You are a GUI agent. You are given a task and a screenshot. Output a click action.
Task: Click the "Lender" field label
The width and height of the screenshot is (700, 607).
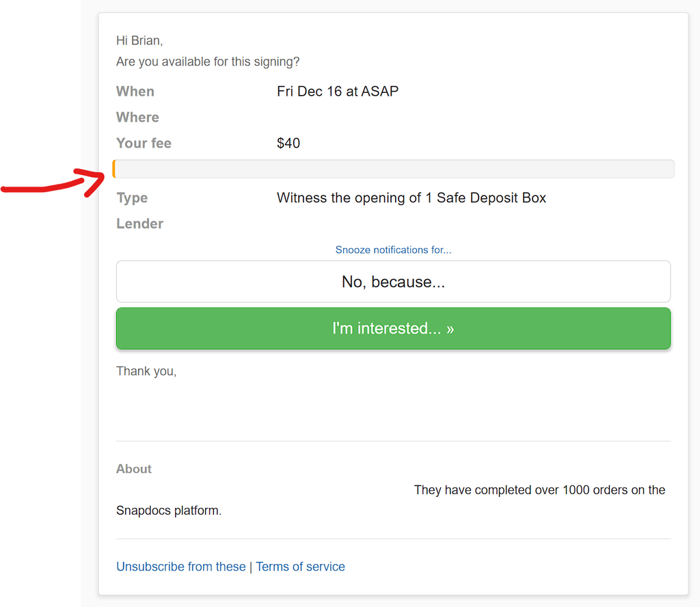139,224
